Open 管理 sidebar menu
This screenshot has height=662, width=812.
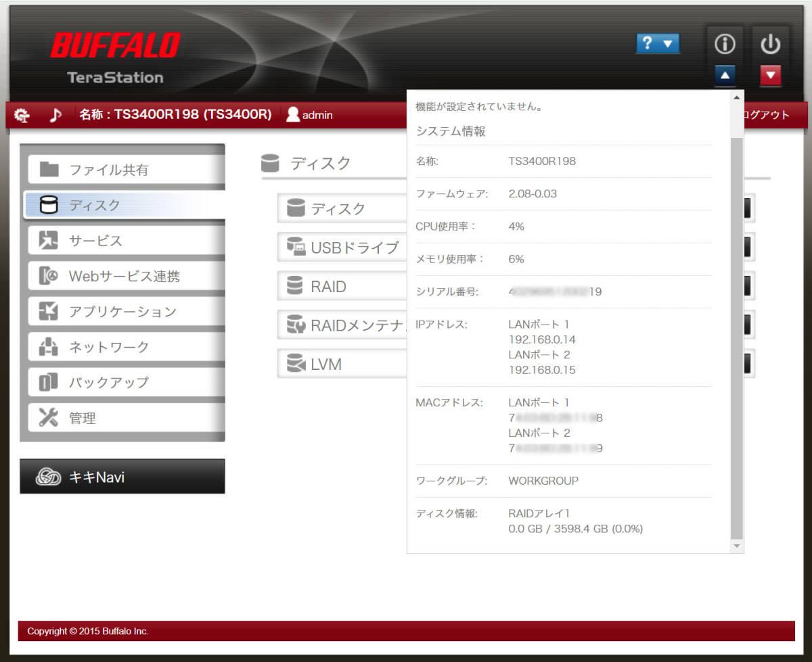[127, 418]
